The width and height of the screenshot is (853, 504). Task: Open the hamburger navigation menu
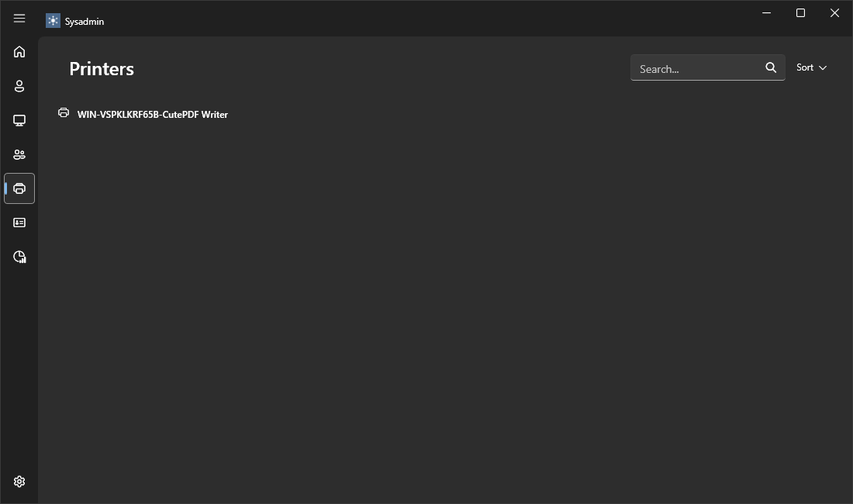point(19,19)
